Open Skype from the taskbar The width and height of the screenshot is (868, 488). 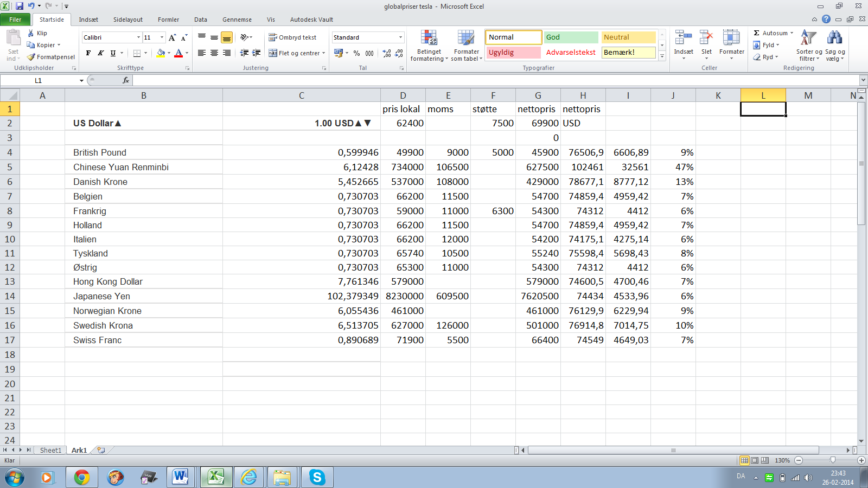point(317,477)
